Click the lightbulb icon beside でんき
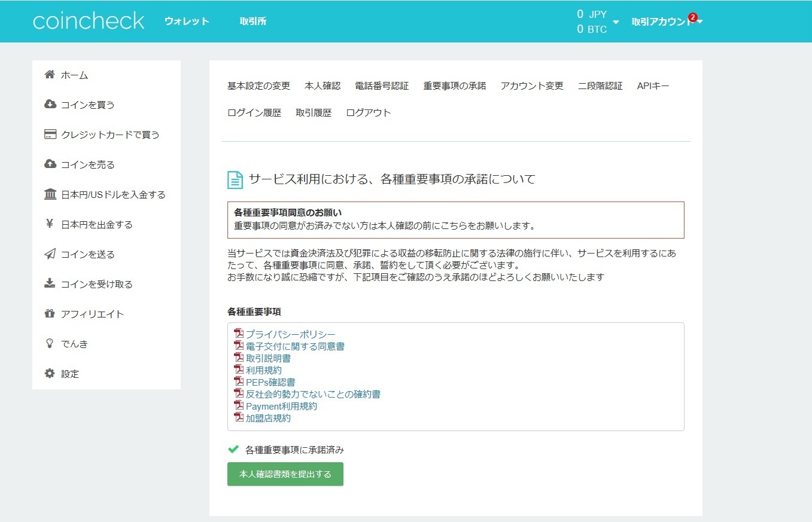This screenshot has width=812, height=522. coord(50,344)
